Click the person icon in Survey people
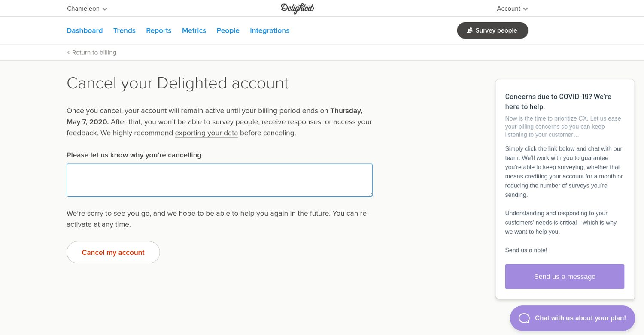Screen dimensions: 644x335 [470, 30]
